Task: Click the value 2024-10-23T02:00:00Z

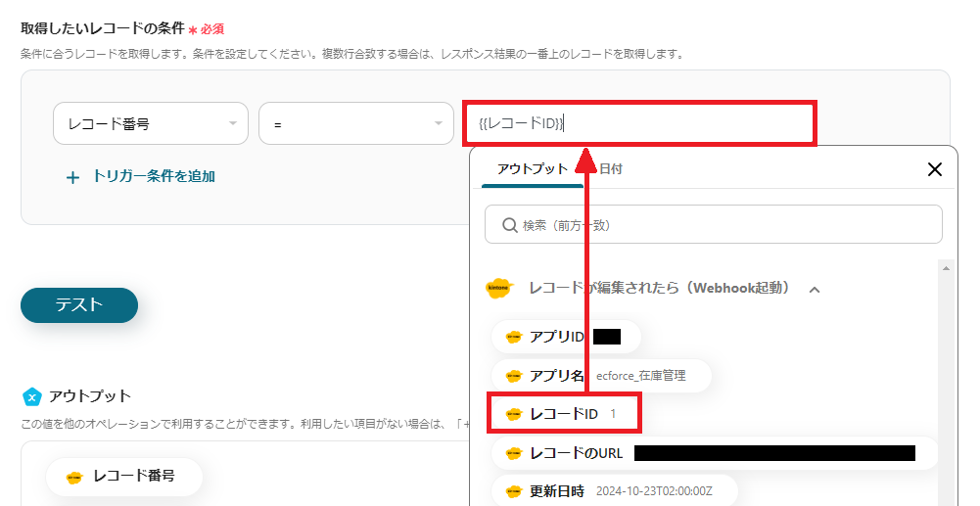Action: (654, 491)
